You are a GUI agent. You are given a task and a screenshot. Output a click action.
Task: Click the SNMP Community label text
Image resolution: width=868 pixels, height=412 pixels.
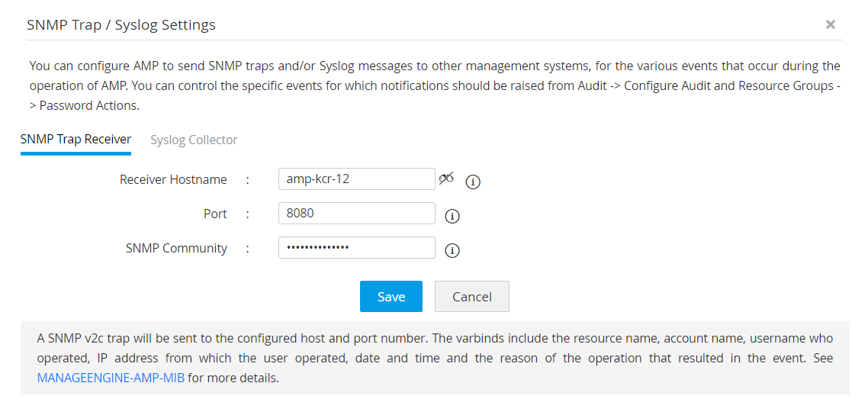[x=176, y=248]
